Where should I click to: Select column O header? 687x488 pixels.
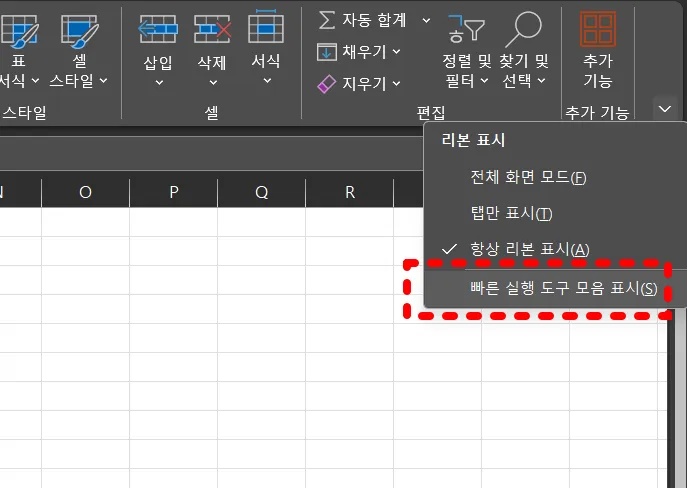[85, 192]
